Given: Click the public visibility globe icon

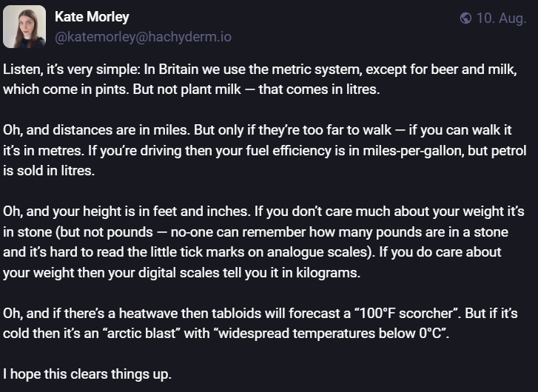Looking at the screenshot, I should 465,18.
